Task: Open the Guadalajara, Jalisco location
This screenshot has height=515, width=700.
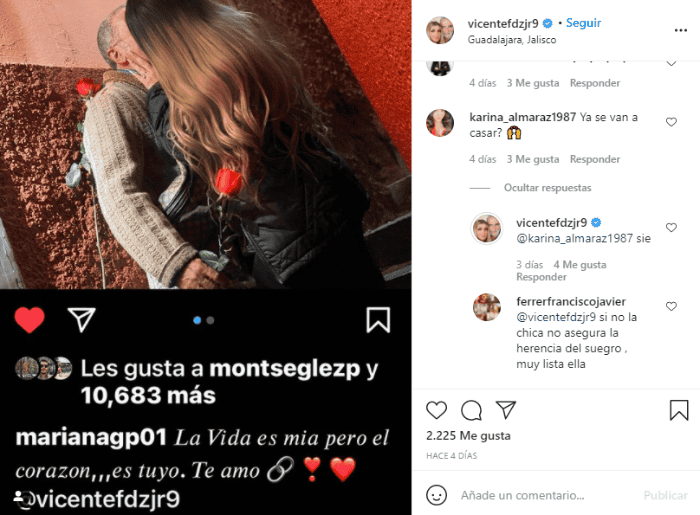Action: pos(512,40)
